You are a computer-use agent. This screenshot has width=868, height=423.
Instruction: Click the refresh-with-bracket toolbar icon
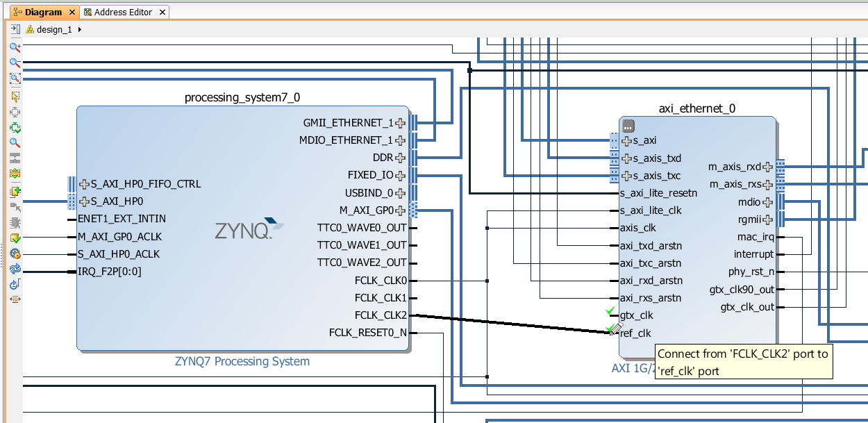15,285
